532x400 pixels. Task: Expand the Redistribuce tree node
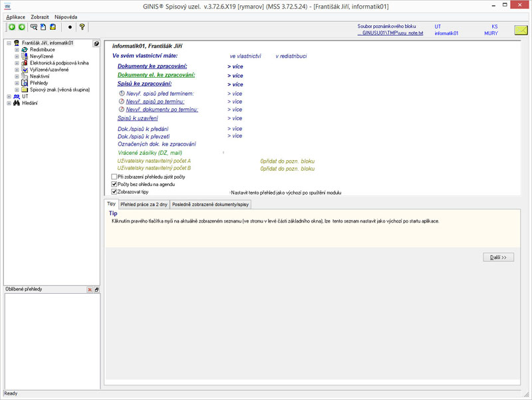pyautogui.click(x=17, y=50)
